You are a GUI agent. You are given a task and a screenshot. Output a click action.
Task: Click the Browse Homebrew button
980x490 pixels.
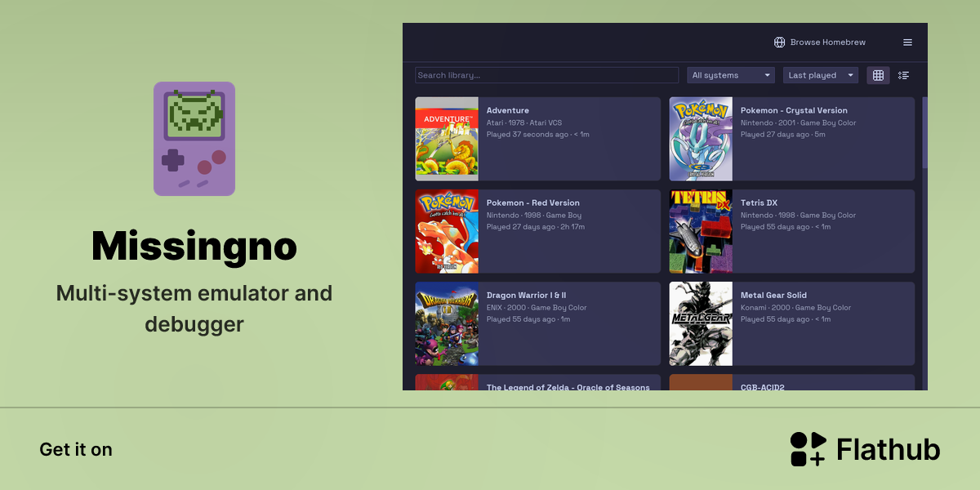point(820,42)
